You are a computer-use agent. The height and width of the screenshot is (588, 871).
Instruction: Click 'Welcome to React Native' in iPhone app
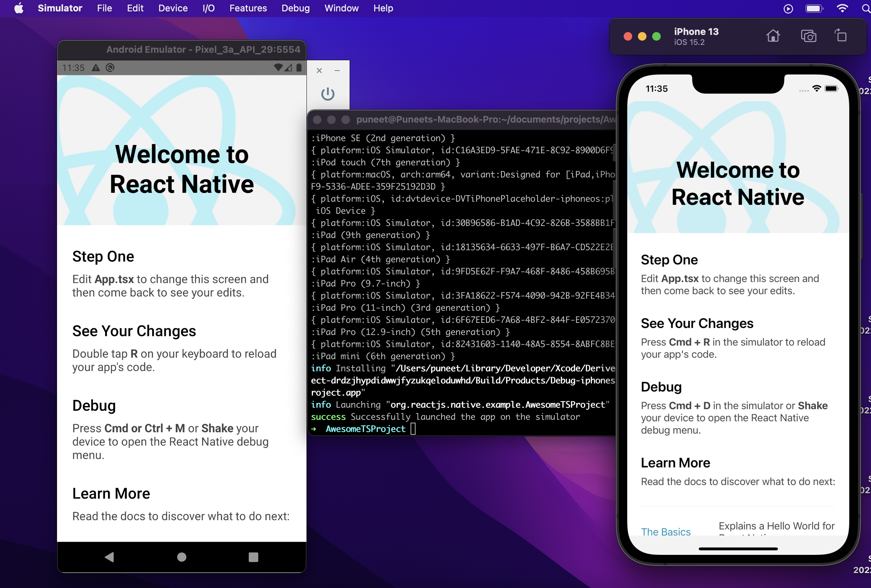point(738,183)
